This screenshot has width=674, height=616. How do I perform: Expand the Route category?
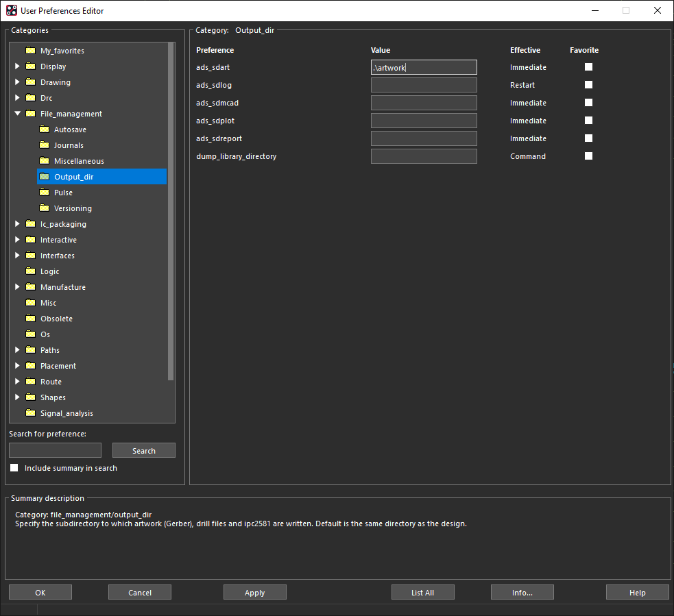[17, 382]
